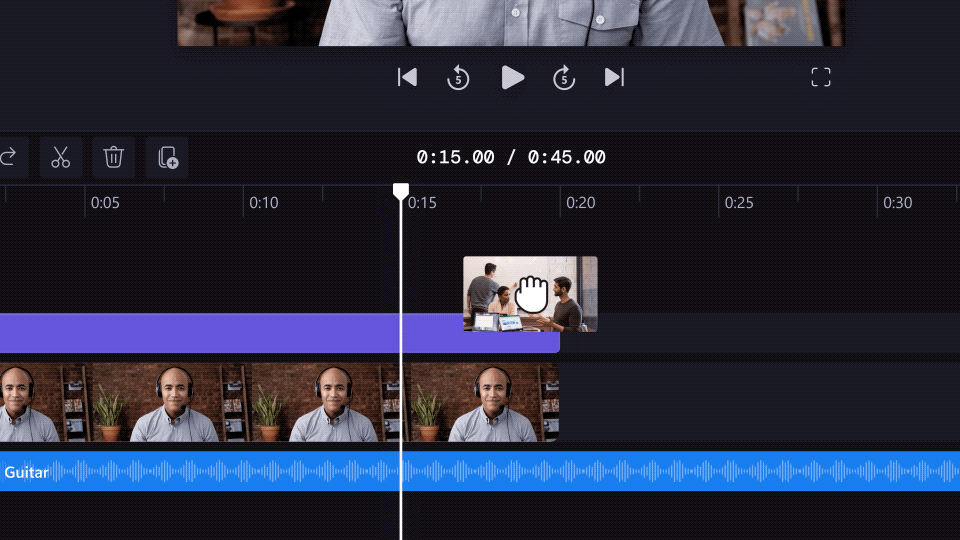Click the timecode display 0:15.00 / 0:45.00
960x540 pixels.
(510, 158)
